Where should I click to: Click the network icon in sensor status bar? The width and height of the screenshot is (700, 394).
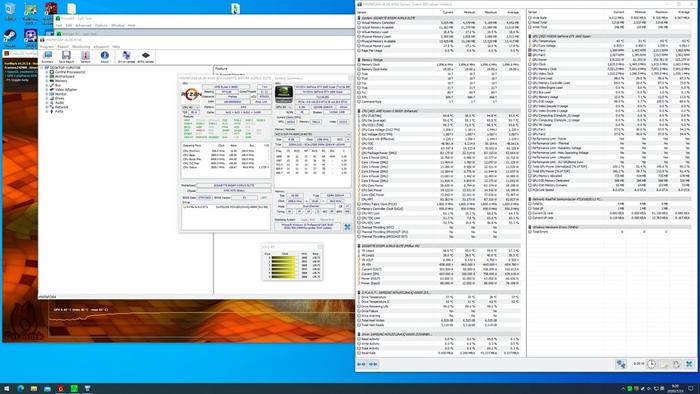coord(621,364)
